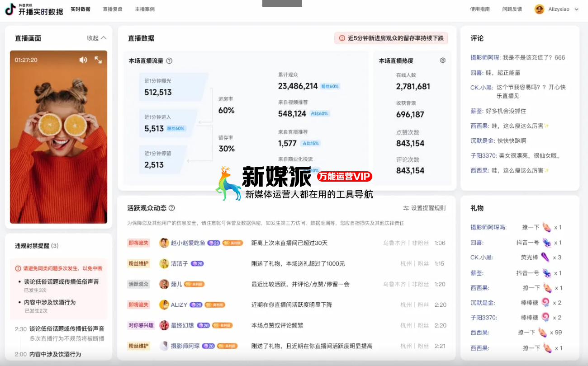This screenshot has height=366, width=588.
Task: Click comment from 子阳3370 about 美女很漂亮
Action: pyautogui.click(x=516, y=155)
